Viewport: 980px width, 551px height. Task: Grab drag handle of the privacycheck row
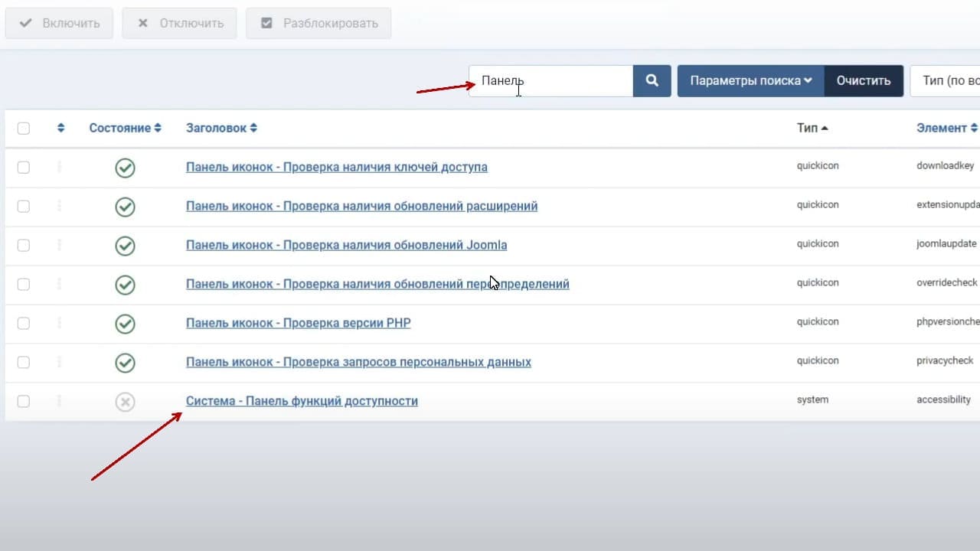pyautogui.click(x=60, y=362)
